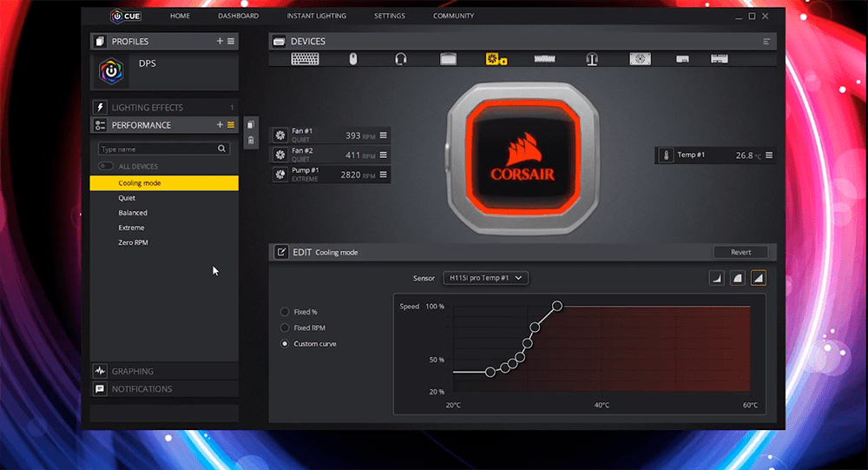This screenshot has height=470, width=868.
Task: Open the Settings tab
Action: [390, 17]
